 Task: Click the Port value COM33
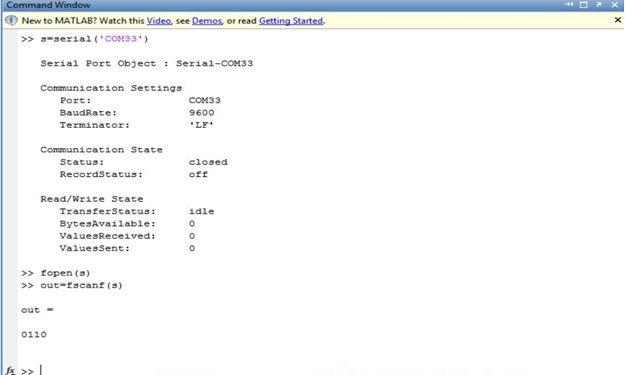coord(204,100)
